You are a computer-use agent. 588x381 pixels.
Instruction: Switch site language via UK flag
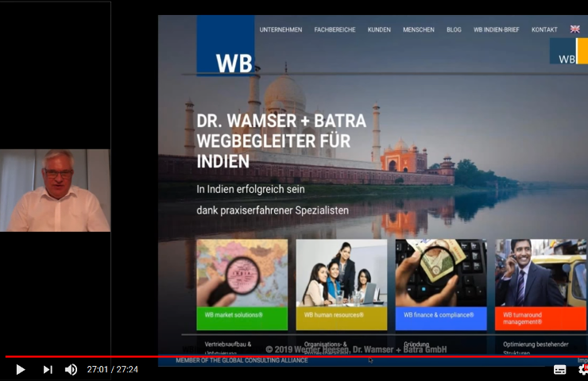(x=574, y=29)
